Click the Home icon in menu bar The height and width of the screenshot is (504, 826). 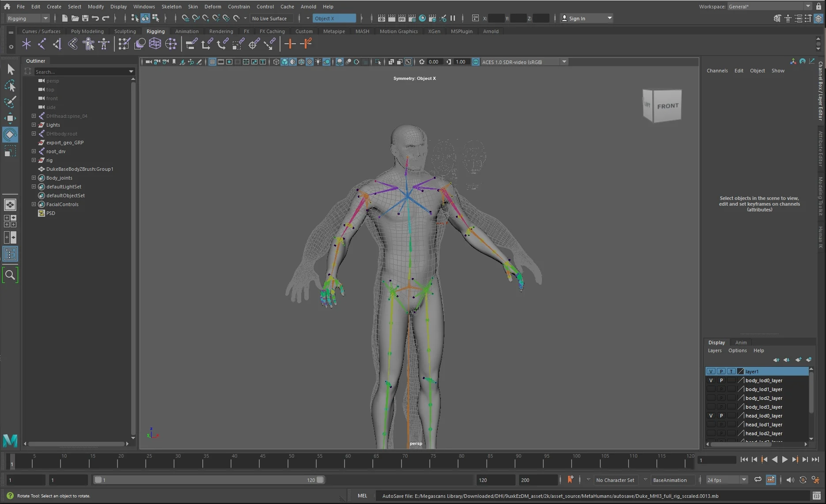(x=7, y=6)
